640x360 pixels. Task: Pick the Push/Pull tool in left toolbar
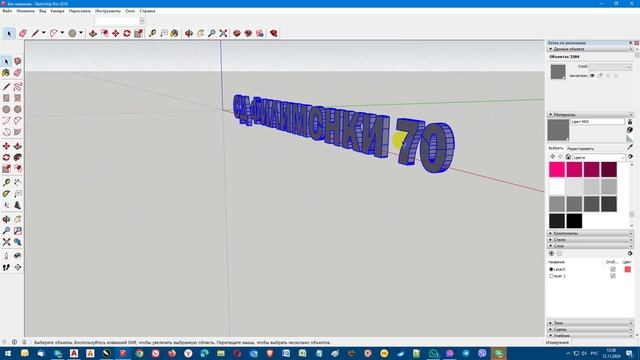click(x=18, y=146)
